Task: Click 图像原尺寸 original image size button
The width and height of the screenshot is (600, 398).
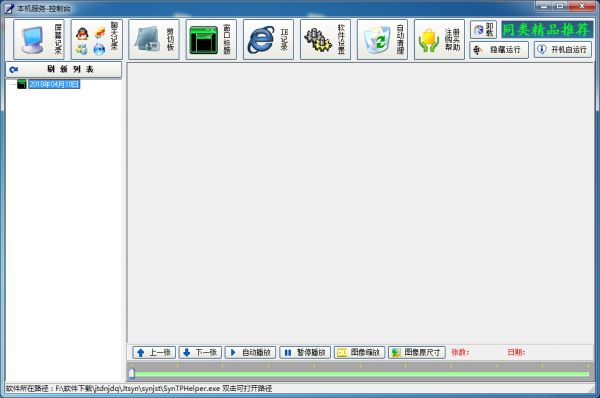Action: point(417,352)
